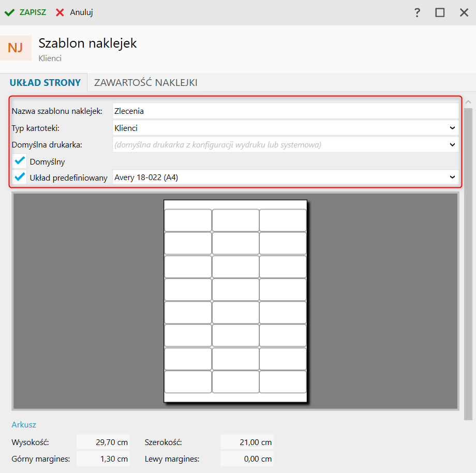Click the Szerokość value 21,00 cm
The height and width of the screenshot is (473, 476).
pos(247,442)
